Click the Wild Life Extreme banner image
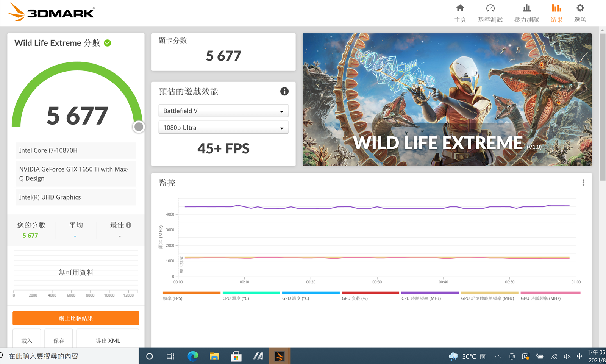Image resolution: width=606 pixels, height=364 pixels. (447, 100)
